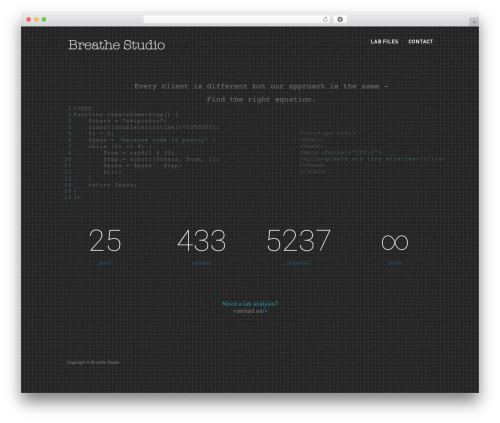The width and height of the screenshot is (500, 423).
Task: Focus the browser address bar
Action: (237, 19)
